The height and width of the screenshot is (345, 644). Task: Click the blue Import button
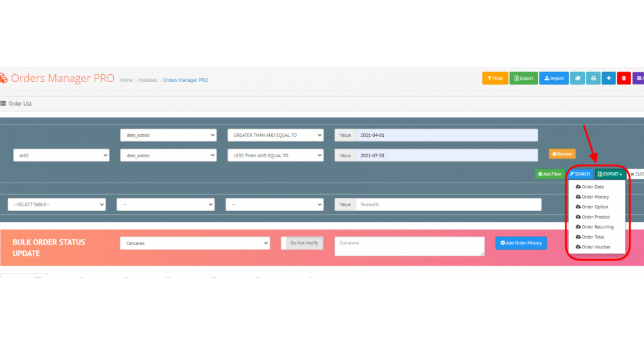[554, 78]
